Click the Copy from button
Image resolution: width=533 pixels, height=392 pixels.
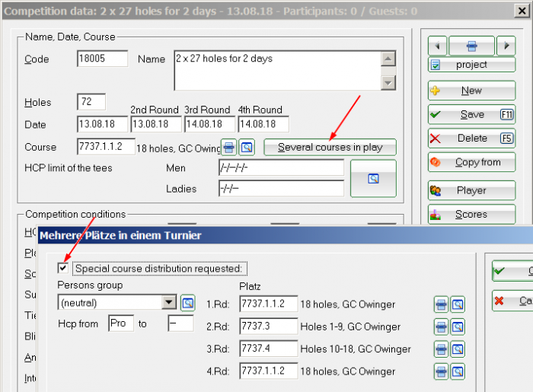(x=472, y=162)
